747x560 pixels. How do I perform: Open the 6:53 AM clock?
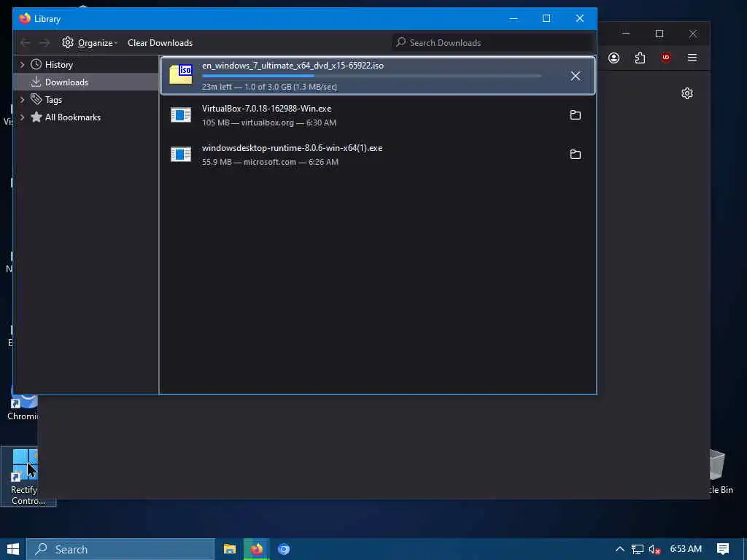[686, 549]
